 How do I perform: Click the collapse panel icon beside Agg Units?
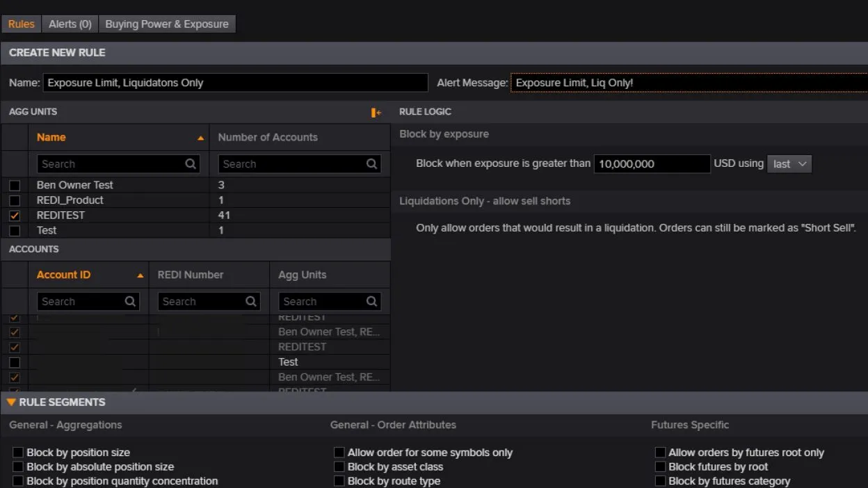pos(376,113)
